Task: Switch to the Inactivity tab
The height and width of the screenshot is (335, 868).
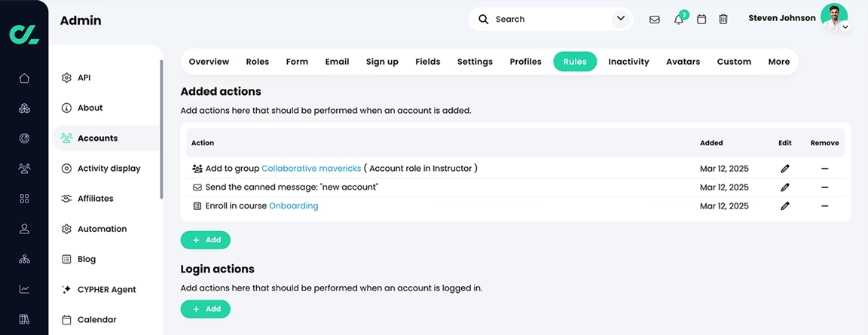Action: [x=628, y=62]
